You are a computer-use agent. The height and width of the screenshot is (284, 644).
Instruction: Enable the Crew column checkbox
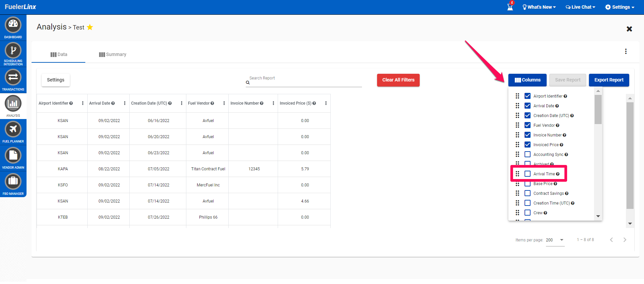(527, 213)
